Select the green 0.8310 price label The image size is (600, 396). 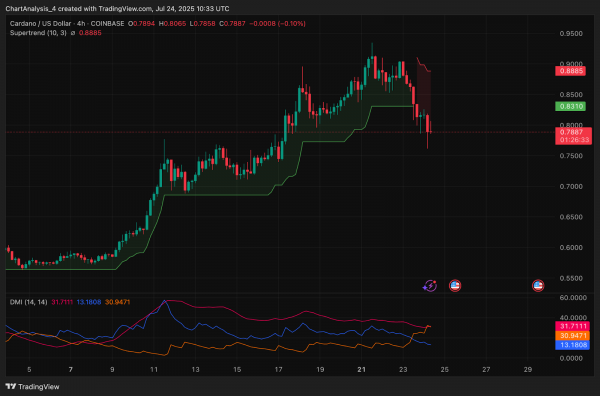point(570,106)
